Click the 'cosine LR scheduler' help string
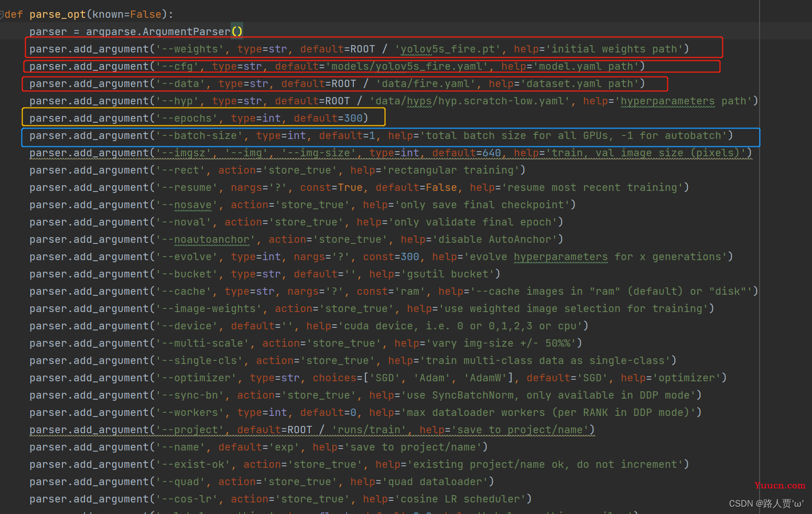 [x=460, y=499]
